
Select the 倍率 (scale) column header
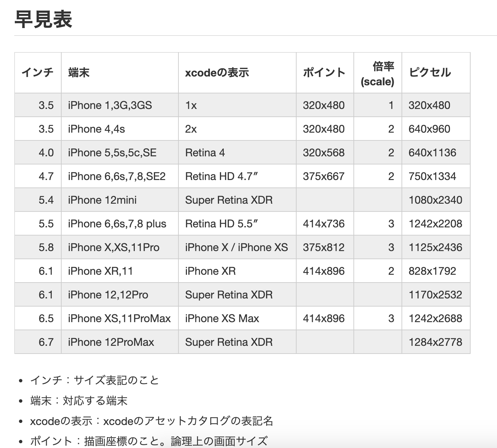(378, 73)
